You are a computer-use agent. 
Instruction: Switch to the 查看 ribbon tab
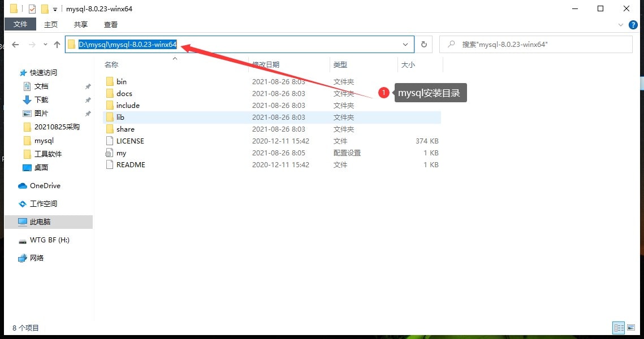(x=110, y=25)
